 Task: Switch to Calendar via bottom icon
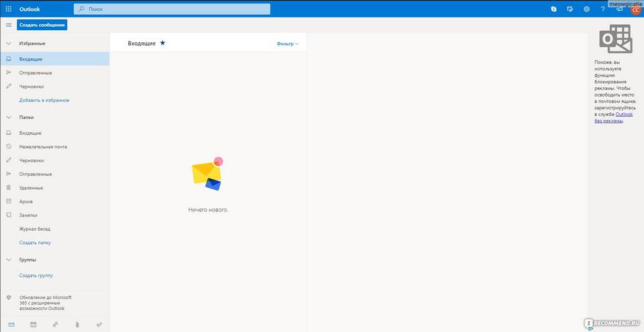(x=33, y=325)
